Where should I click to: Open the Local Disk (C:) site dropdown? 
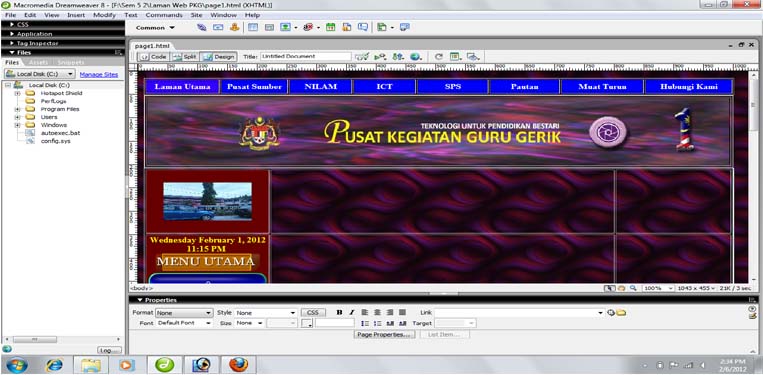pos(40,74)
